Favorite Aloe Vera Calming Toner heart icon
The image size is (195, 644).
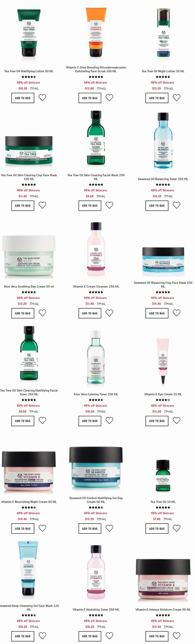tap(109, 420)
